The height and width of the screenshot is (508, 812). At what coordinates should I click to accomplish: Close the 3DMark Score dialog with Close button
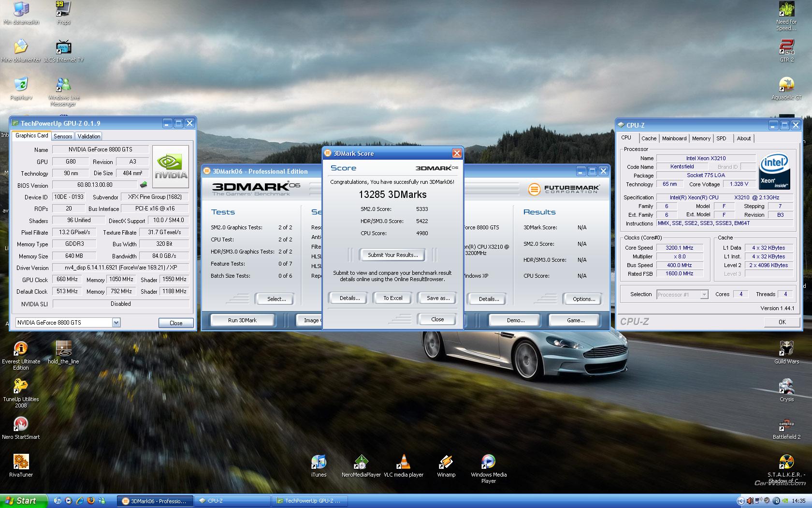click(437, 319)
